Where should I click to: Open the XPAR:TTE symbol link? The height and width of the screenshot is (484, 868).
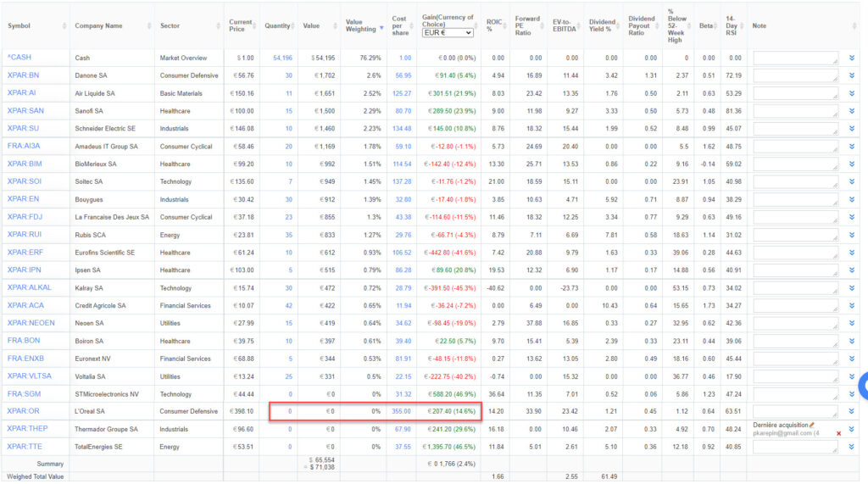(x=25, y=447)
